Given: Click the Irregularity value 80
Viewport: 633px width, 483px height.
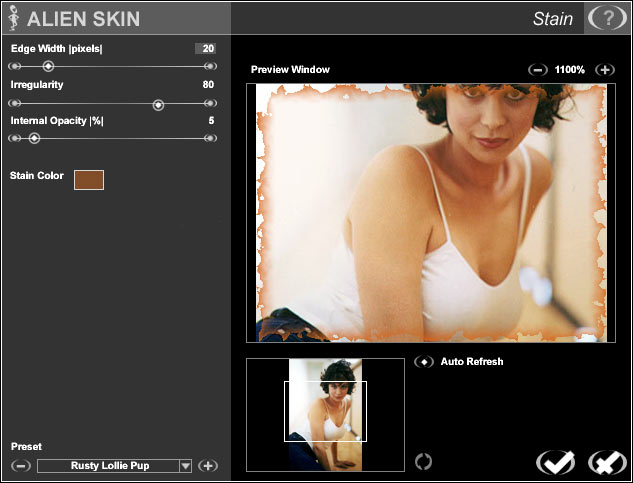Looking at the screenshot, I should (x=208, y=84).
